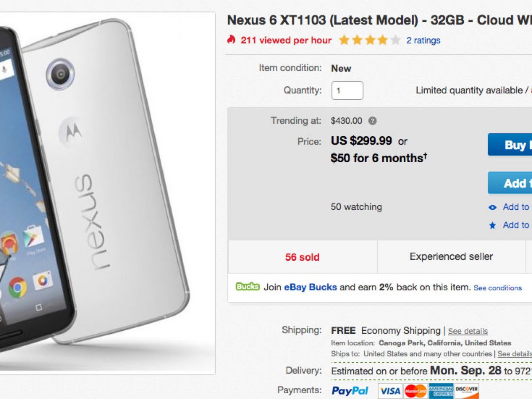The width and height of the screenshot is (532, 399).
Task: Open shipping See details link
Action: [468, 331]
